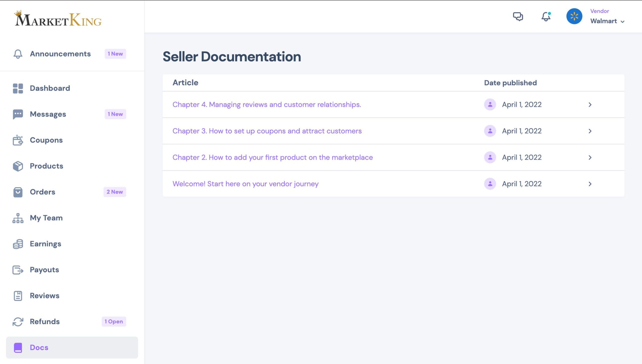The image size is (642, 364).
Task: Click the Refunds circular arrows icon
Action: [18, 322]
